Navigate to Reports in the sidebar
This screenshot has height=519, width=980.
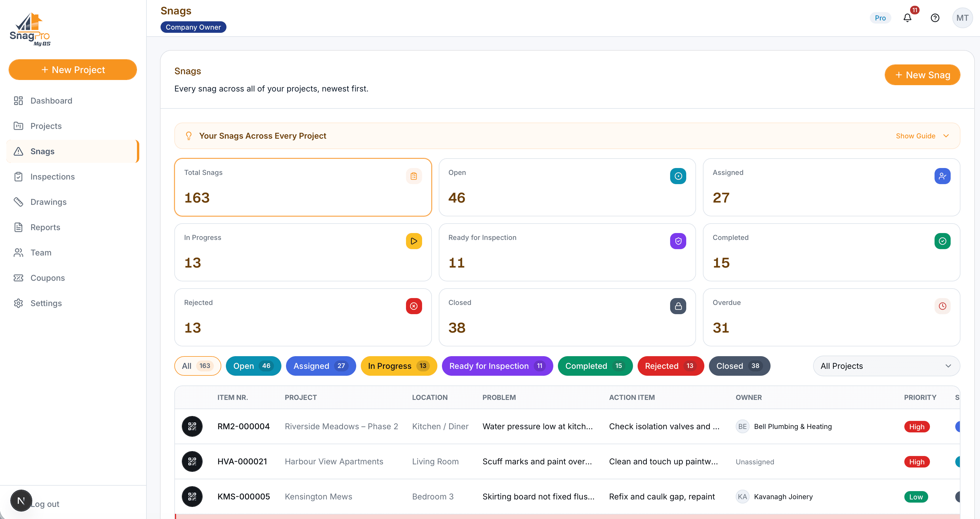point(72,227)
